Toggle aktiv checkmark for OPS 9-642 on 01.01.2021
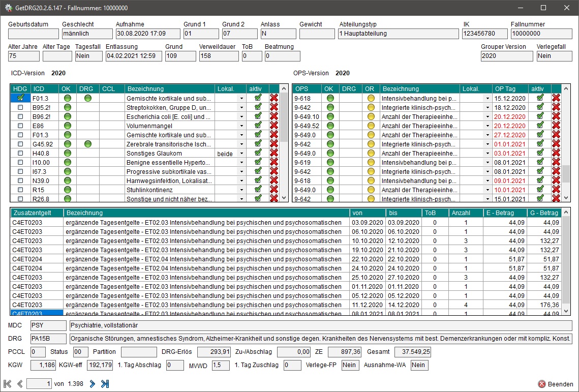The image size is (579, 392). 540,144
